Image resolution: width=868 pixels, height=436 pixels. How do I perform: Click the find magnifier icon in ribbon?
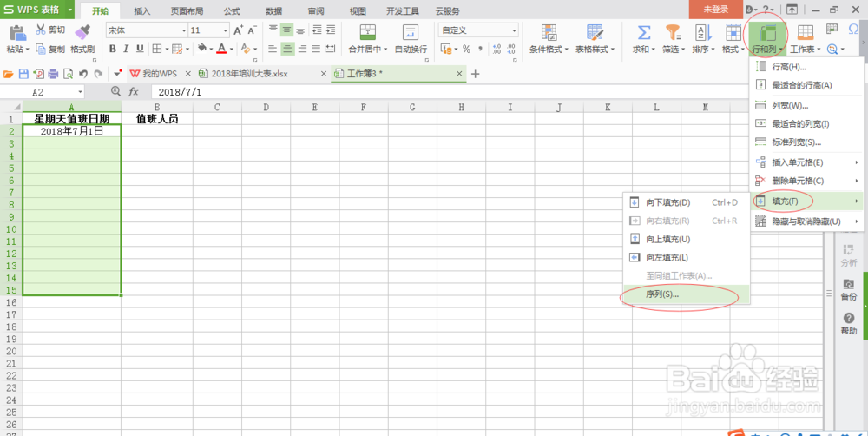[x=832, y=50]
